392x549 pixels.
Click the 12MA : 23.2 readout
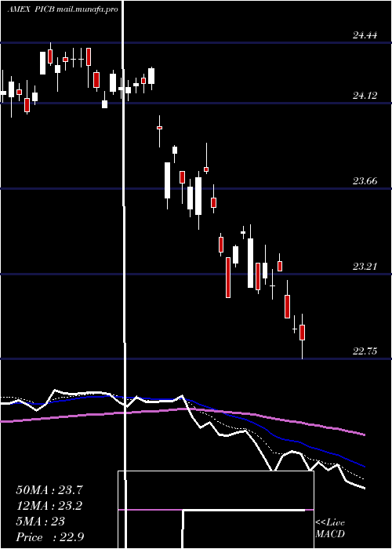(x=49, y=506)
